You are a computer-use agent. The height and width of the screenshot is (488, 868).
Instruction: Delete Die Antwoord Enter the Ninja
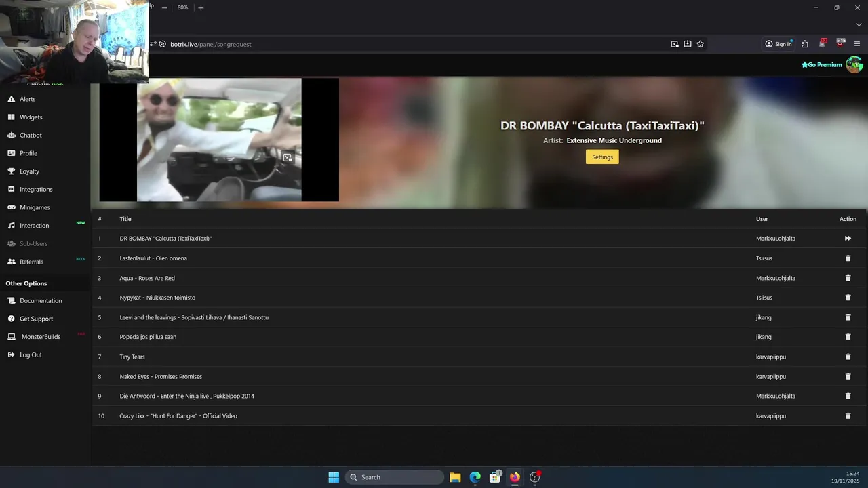pyautogui.click(x=848, y=396)
